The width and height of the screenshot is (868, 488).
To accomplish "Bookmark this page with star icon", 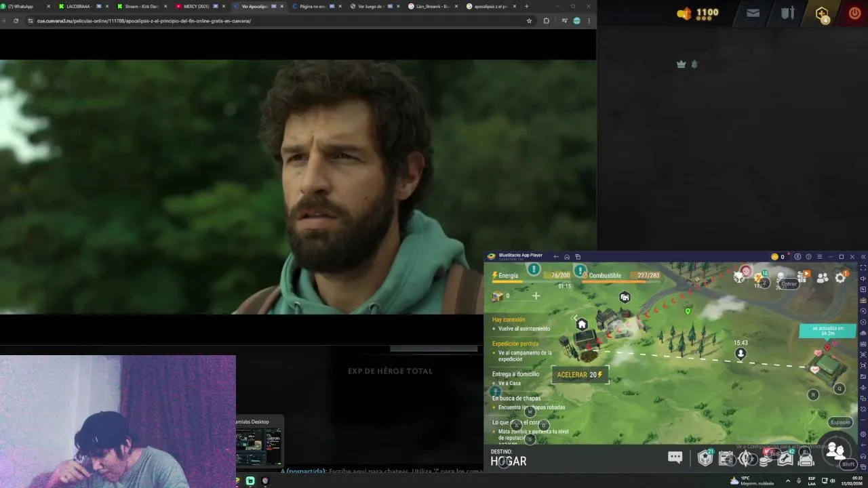I will click(529, 21).
